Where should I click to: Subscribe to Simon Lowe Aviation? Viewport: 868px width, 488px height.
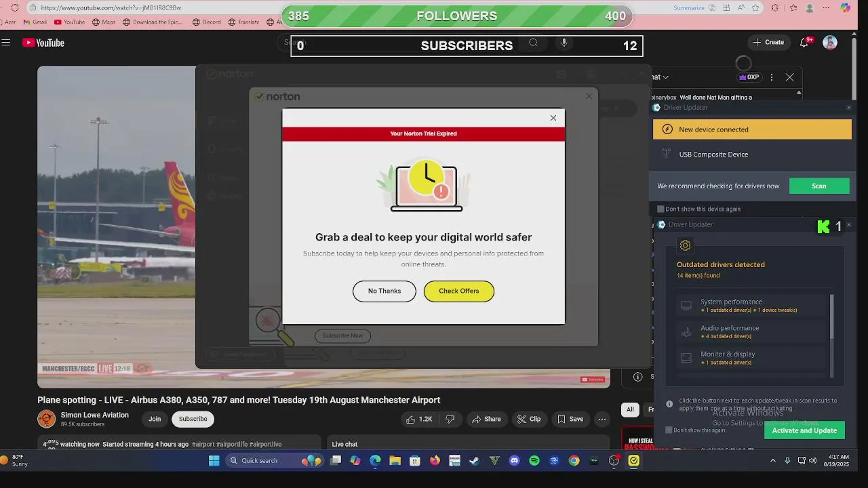(x=193, y=419)
